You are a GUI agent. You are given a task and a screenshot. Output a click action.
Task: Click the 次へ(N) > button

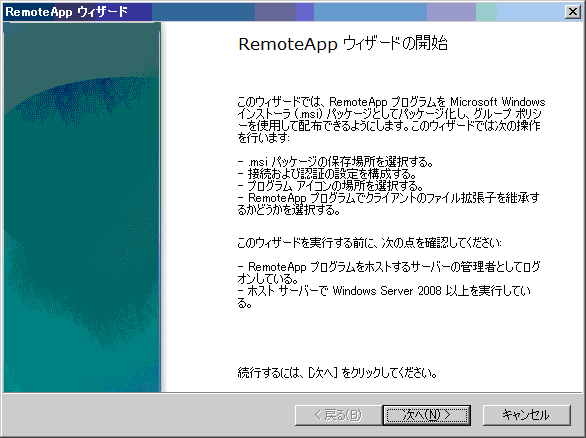[x=427, y=415]
